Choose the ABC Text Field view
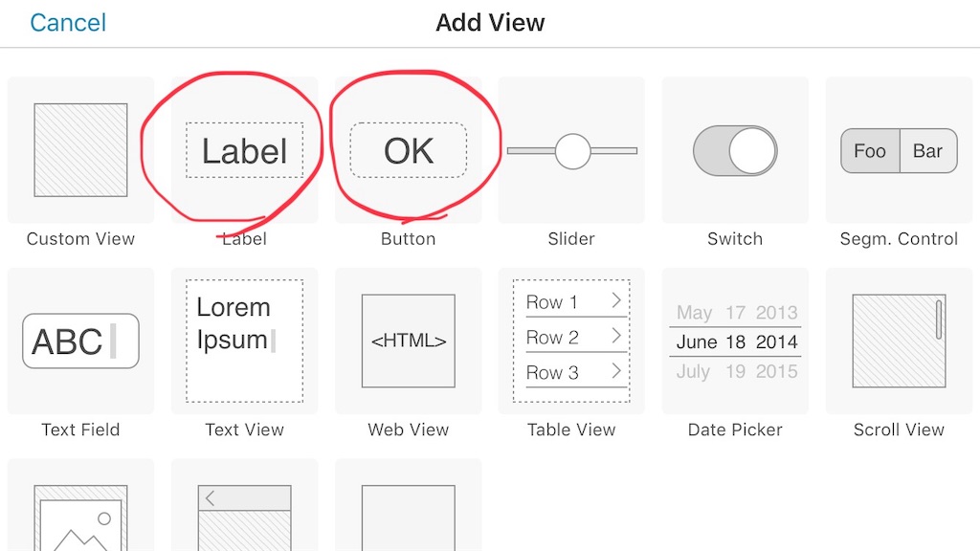The height and width of the screenshot is (551, 980). 80,342
